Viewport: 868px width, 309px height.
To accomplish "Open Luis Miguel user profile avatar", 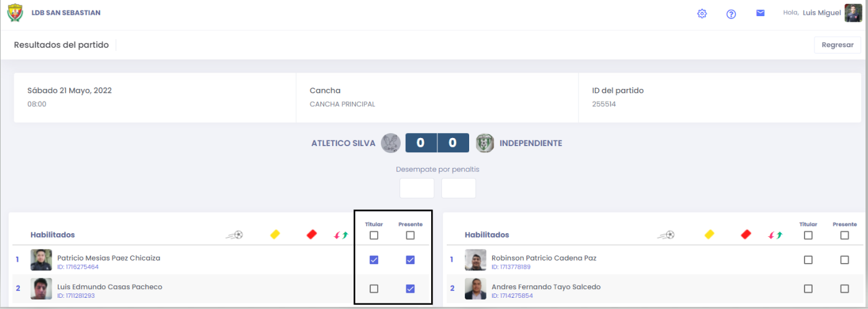I will [853, 13].
